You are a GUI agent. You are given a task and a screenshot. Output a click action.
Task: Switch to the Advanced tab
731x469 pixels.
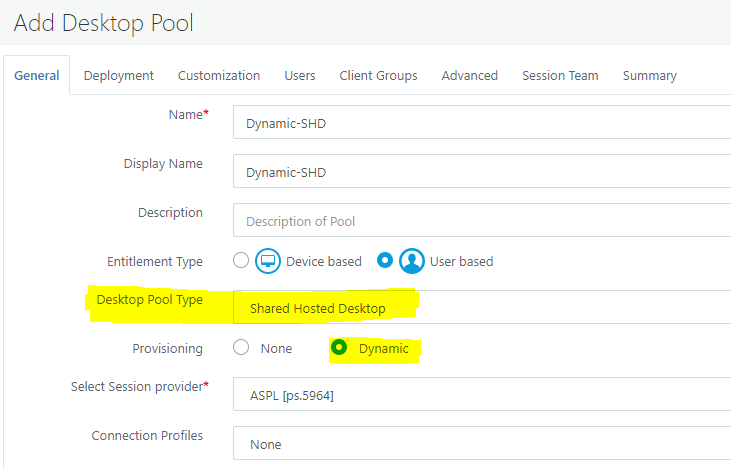coord(469,76)
